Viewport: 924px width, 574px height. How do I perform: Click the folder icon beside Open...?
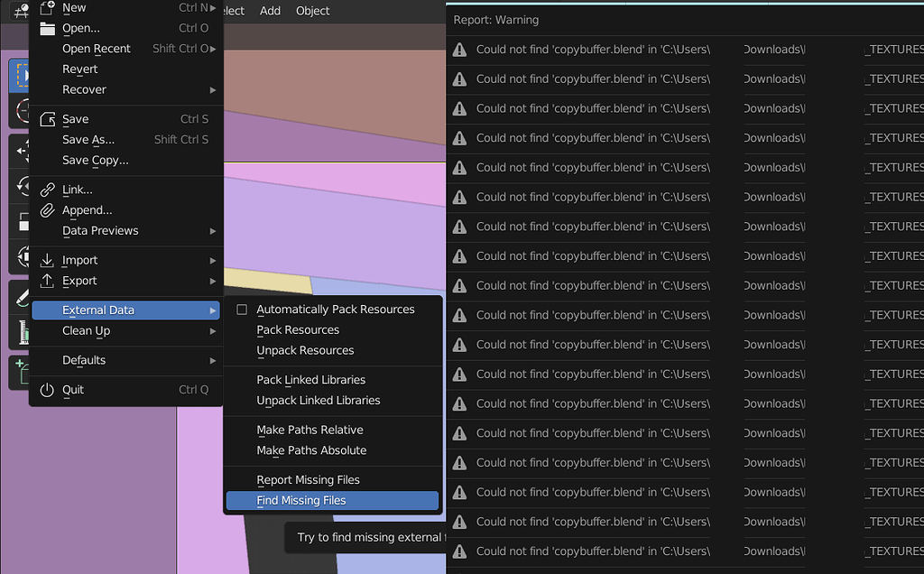pyautogui.click(x=47, y=28)
